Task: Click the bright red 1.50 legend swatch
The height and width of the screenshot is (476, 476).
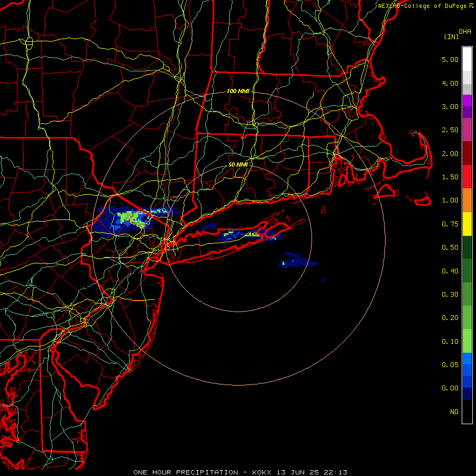Action: coord(467,177)
